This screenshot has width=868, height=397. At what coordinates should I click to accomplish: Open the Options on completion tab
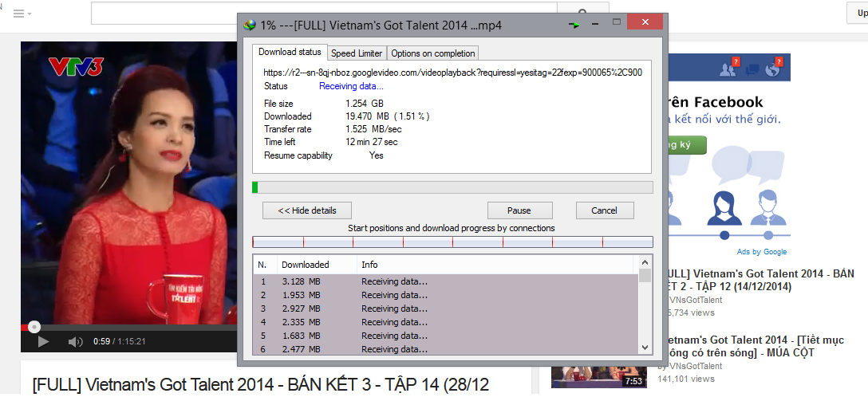433,53
